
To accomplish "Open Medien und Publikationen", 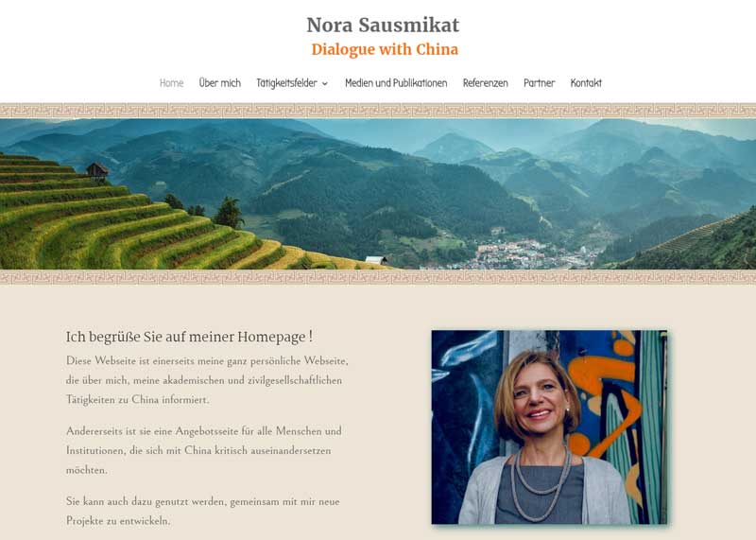I will click(x=396, y=83).
